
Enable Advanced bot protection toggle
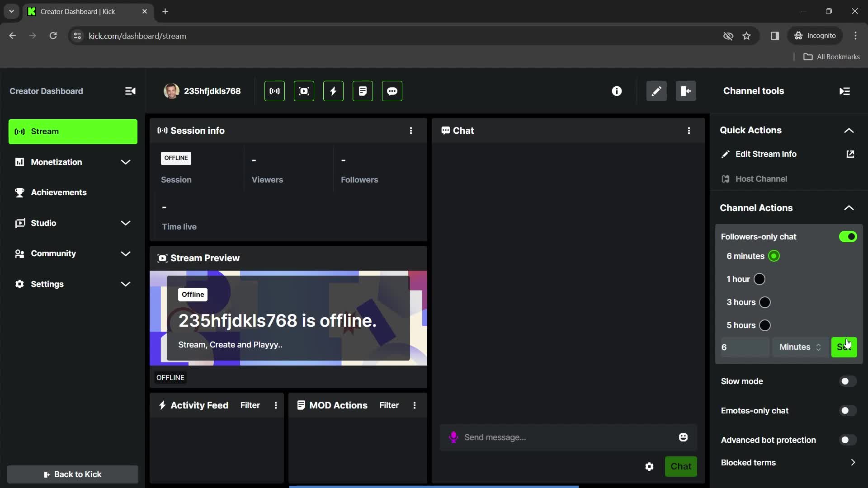pos(848,440)
